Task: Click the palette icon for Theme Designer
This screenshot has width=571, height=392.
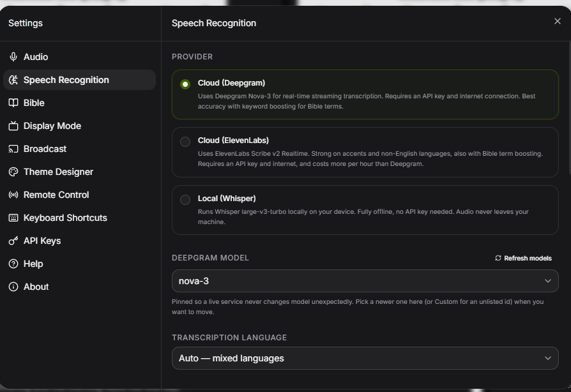Action: click(x=13, y=172)
